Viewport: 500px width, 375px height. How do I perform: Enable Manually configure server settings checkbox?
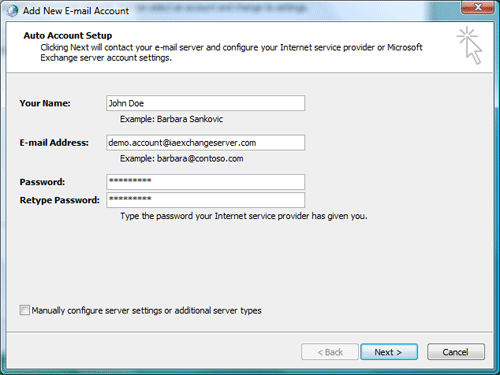pos(25,310)
